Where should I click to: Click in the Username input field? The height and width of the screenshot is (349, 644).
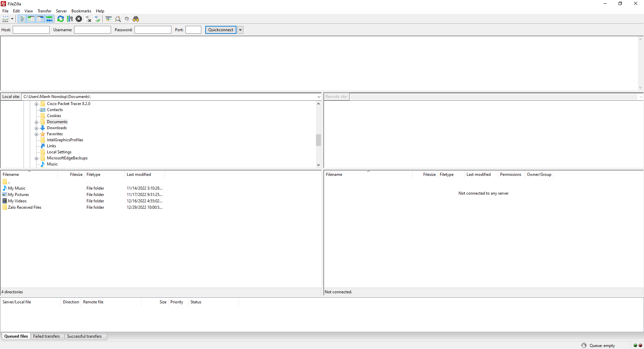point(93,30)
